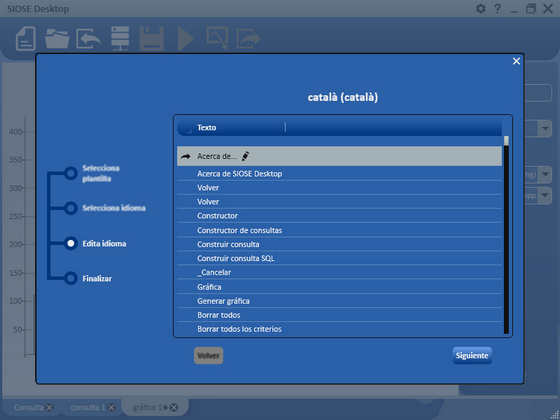Close the Consulta tab

point(50,408)
